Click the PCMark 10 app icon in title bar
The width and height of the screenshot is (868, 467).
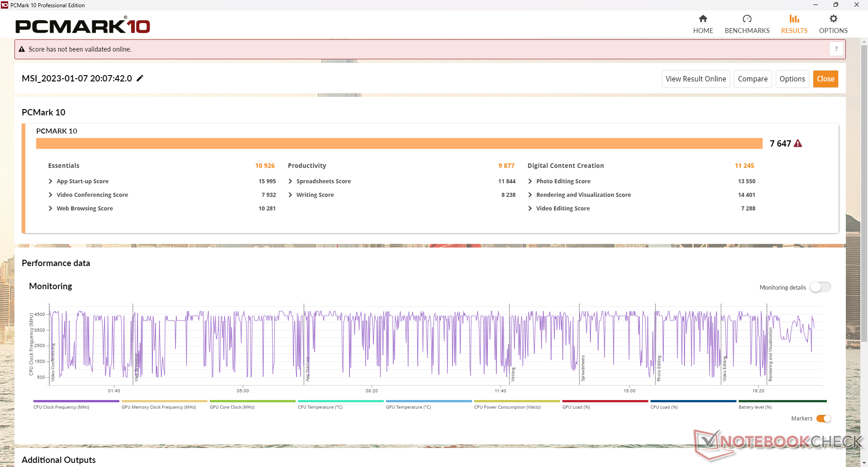(x=5, y=5)
